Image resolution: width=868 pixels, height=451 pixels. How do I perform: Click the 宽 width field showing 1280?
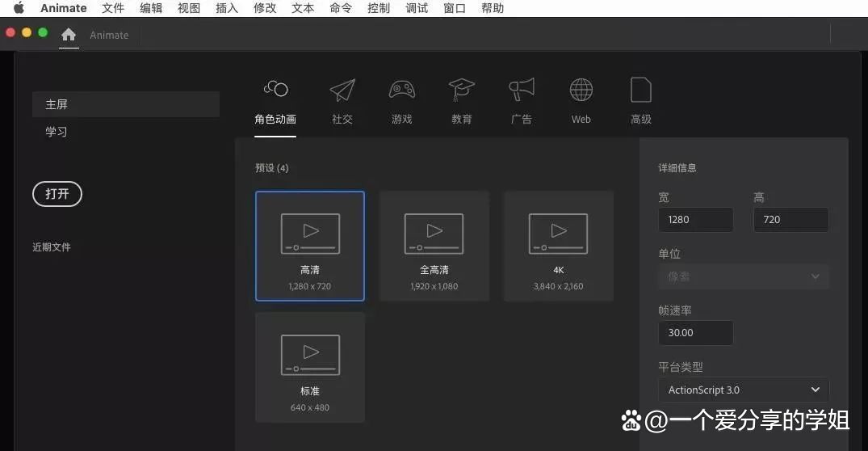696,219
